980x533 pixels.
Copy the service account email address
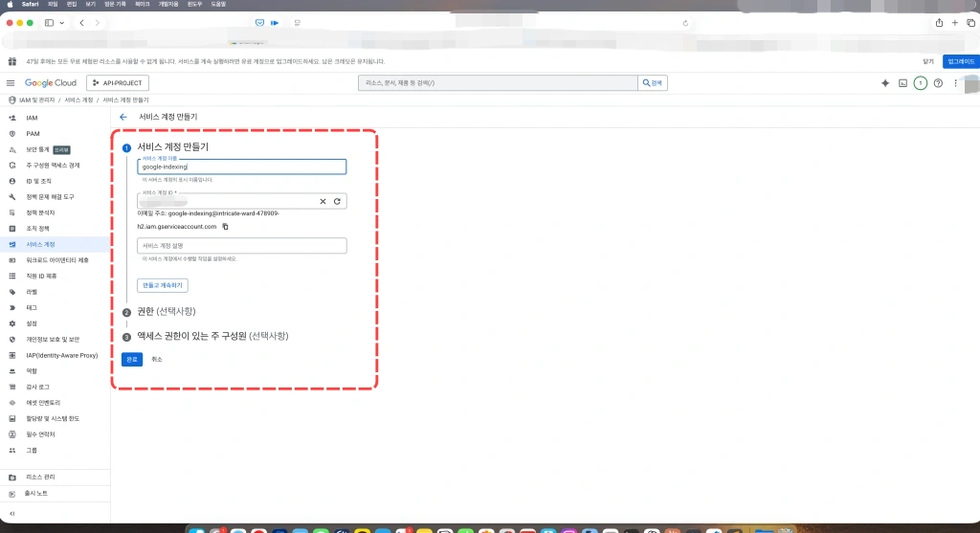point(225,227)
